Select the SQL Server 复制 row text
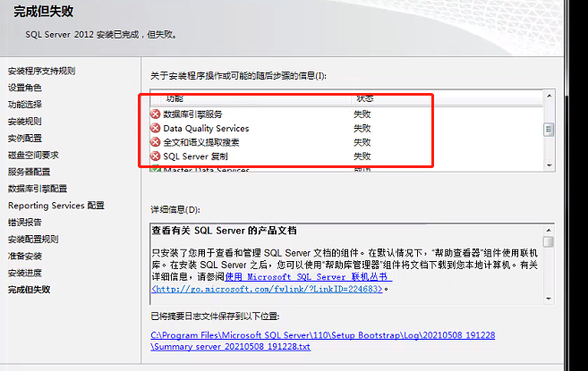The width and height of the screenshot is (588, 371). coord(195,156)
